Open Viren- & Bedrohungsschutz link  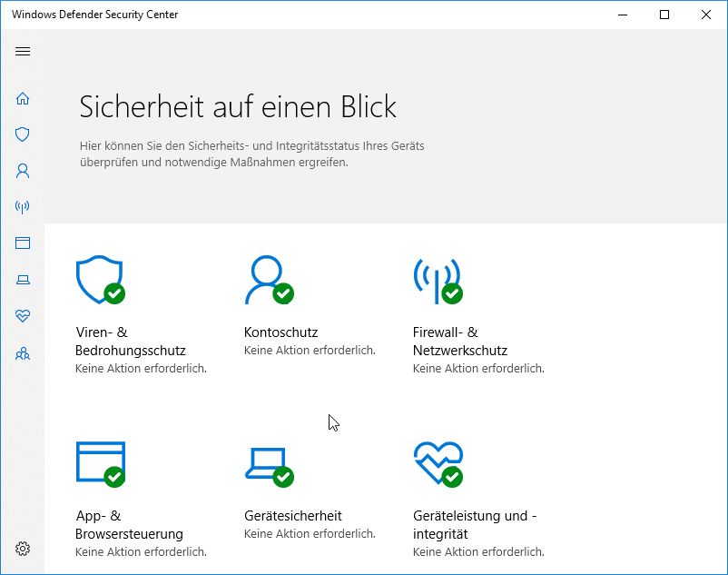pyautogui.click(x=131, y=341)
